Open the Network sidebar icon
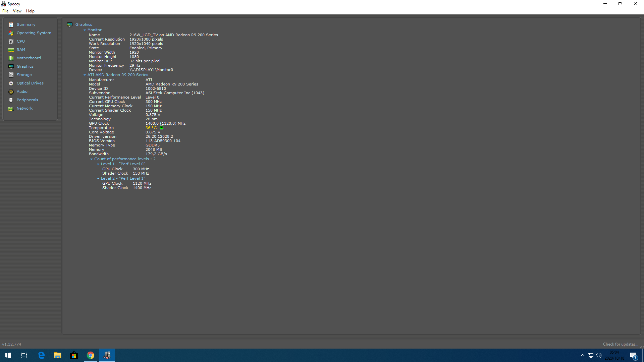644x362 pixels. coord(11,108)
